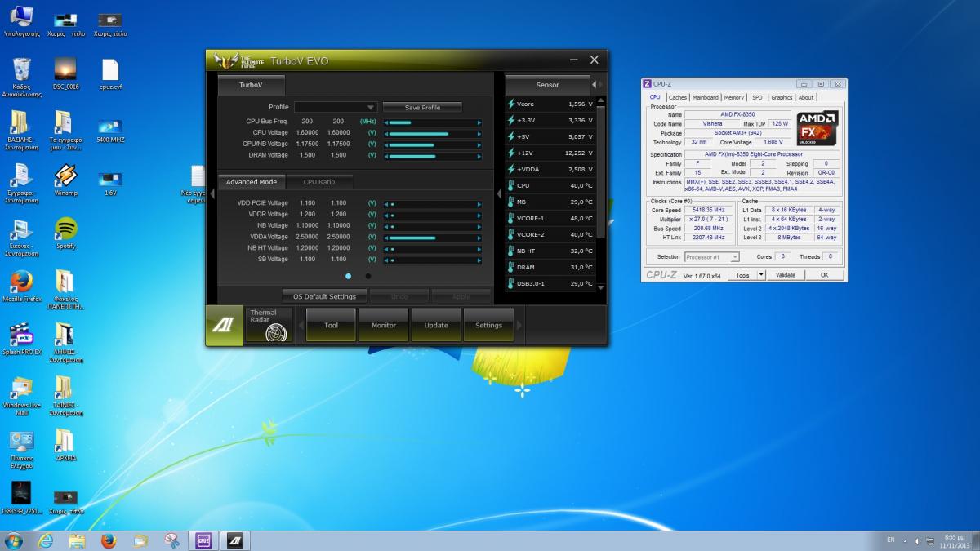Click the AI Suite logo button
The height and width of the screenshot is (551, 980).
point(224,325)
